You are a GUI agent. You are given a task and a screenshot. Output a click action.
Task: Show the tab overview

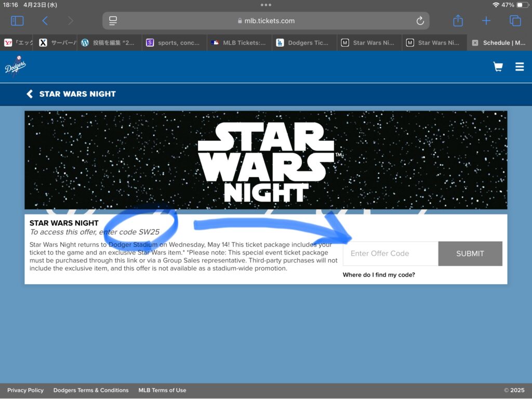(515, 21)
